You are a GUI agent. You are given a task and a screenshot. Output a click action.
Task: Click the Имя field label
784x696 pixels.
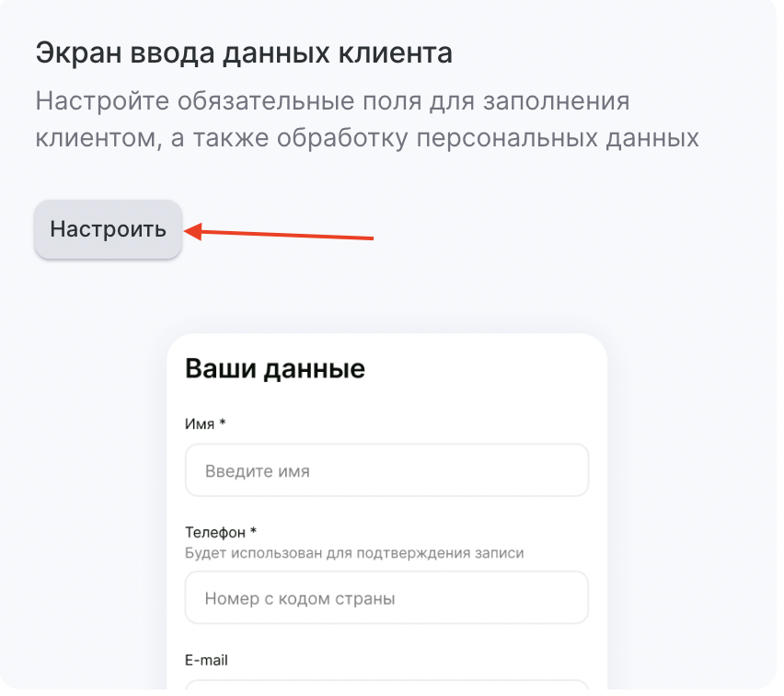click(x=201, y=423)
